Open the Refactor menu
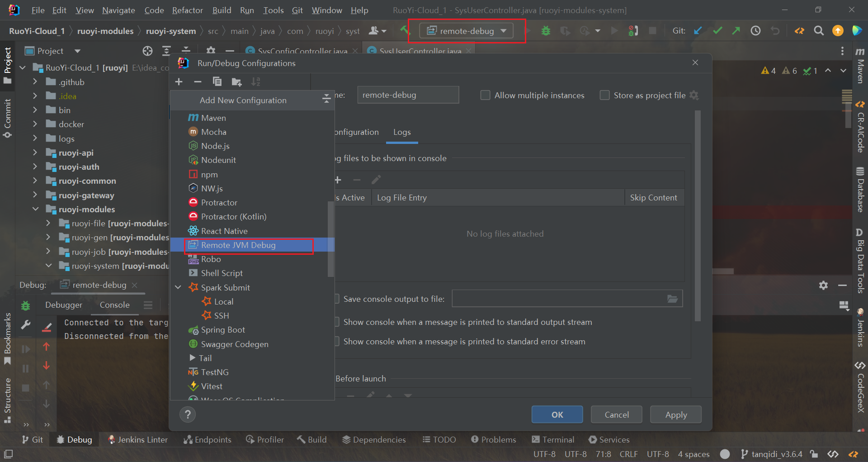The height and width of the screenshot is (462, 868). [187, 10]
